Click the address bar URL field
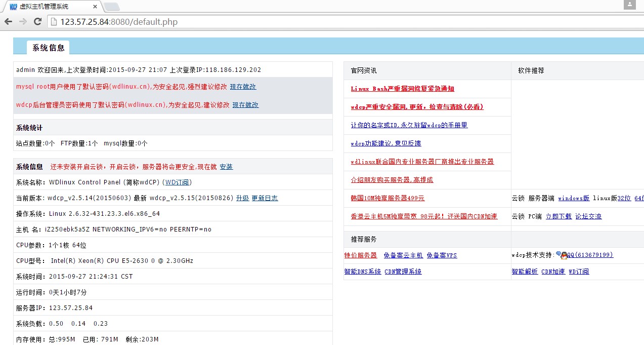This screenshot has width=644, height=345. (x=304, y=22)
